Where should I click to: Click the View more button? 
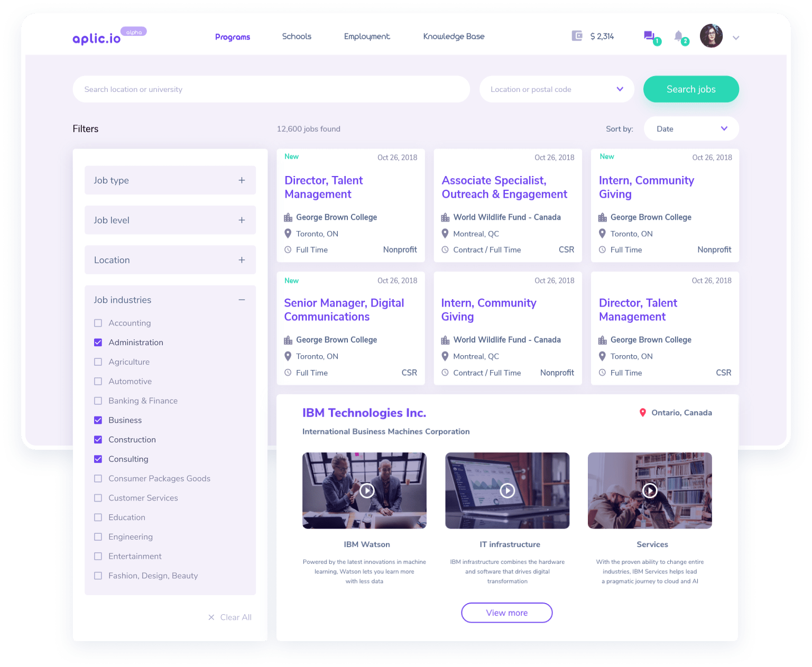click(507, 613)
